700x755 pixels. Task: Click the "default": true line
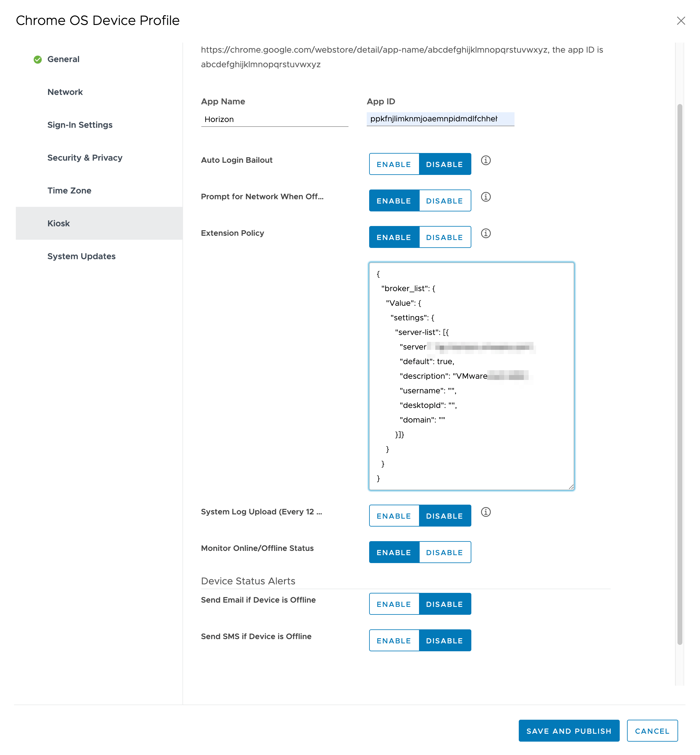coord(427,361)
